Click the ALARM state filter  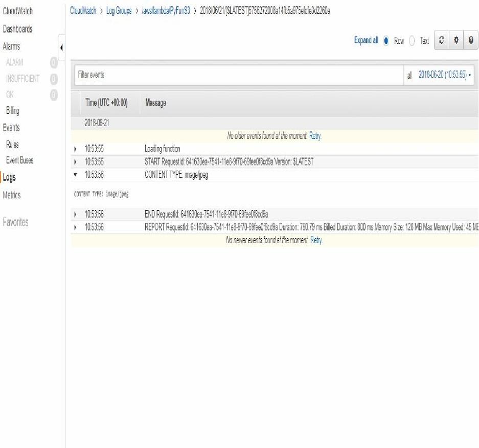[x=14, y=62]
